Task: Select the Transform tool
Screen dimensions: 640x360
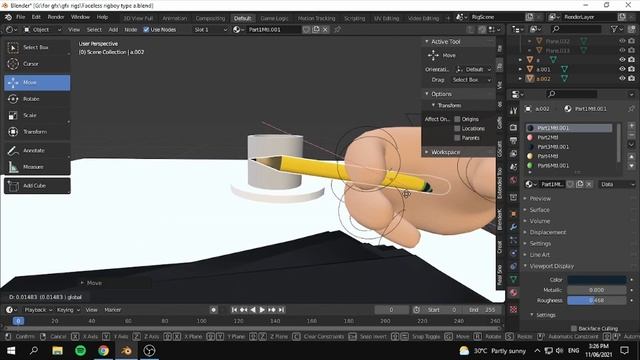Action: [37, 132]
